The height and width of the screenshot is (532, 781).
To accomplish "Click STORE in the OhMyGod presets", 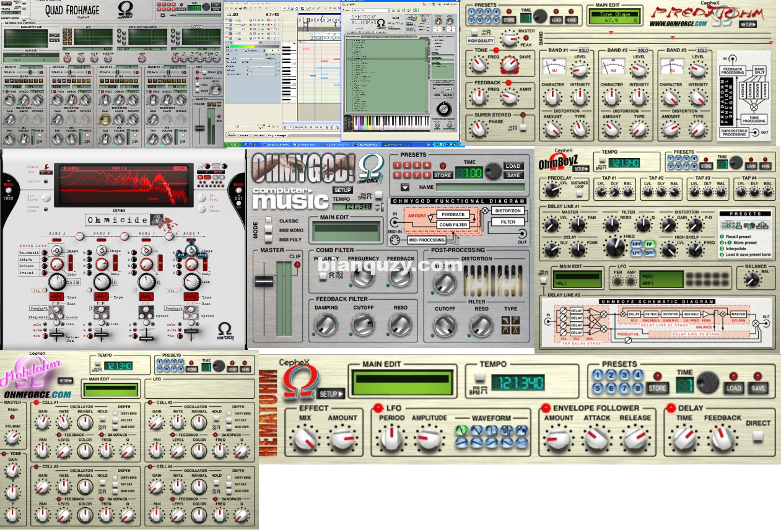I will tap(443, 175).
